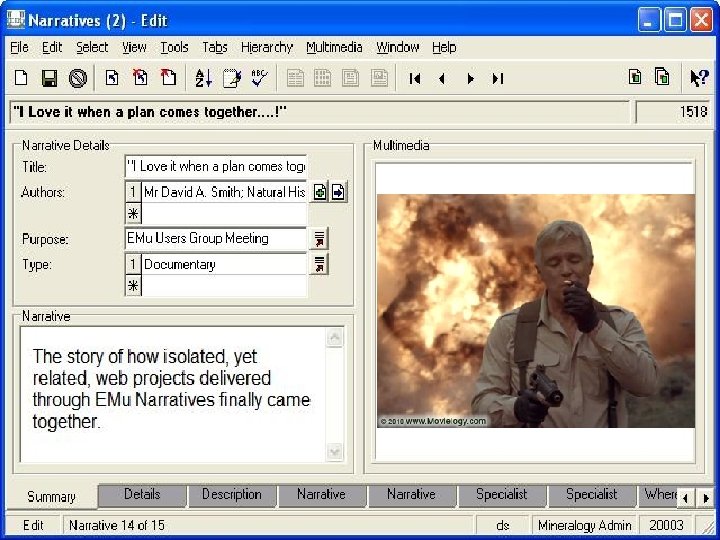Open the File menu
The width and height of the screenshot is (720, 540).
tap(19, 47)
